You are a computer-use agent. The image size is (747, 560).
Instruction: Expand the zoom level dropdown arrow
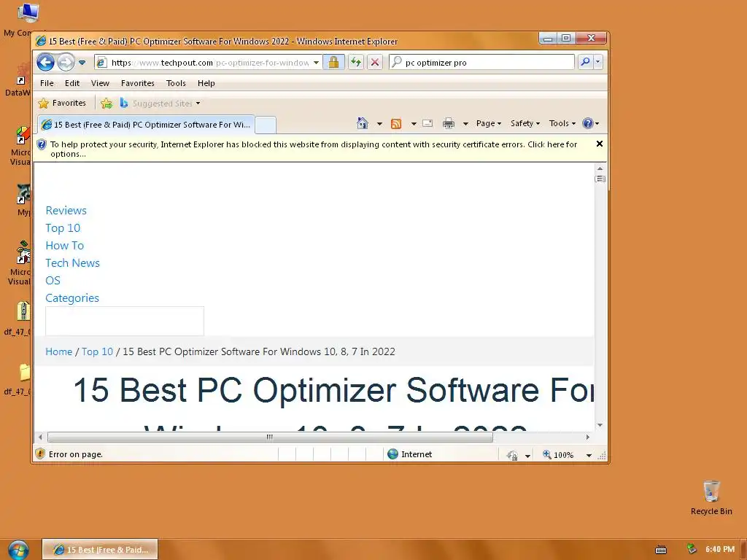589,455
